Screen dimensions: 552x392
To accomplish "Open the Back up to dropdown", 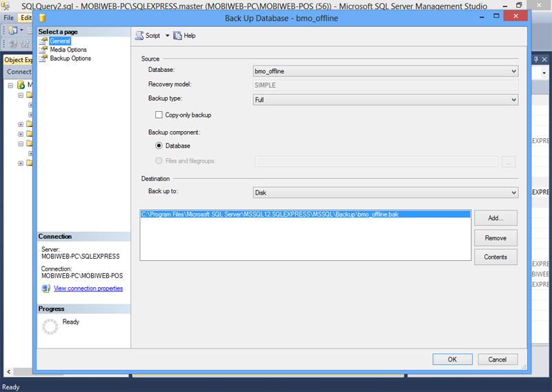I will (386, 193).
